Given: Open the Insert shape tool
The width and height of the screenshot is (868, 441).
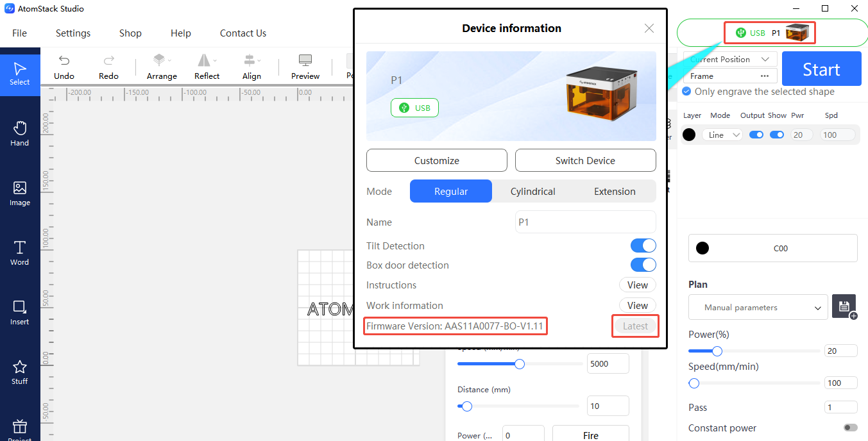Looking at the screenshot, I should coord(20,312).
